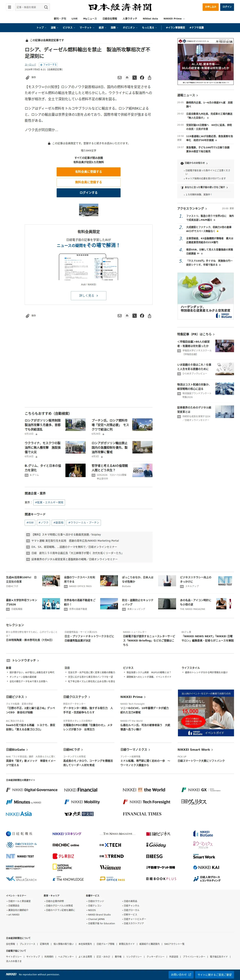Share to note icon above the article
The width and height of the screenshot is (240, 980).
click(x=127, y=78)
